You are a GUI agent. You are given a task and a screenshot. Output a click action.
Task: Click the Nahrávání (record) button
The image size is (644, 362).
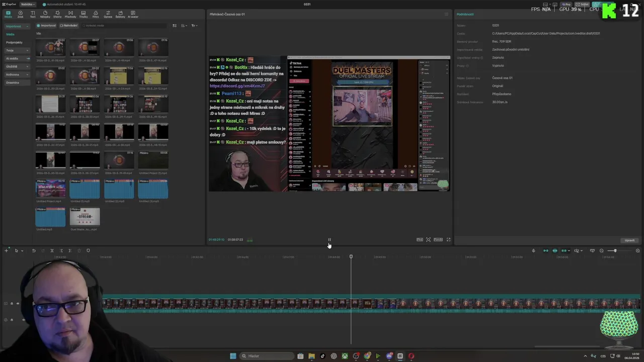pos(68,26)
